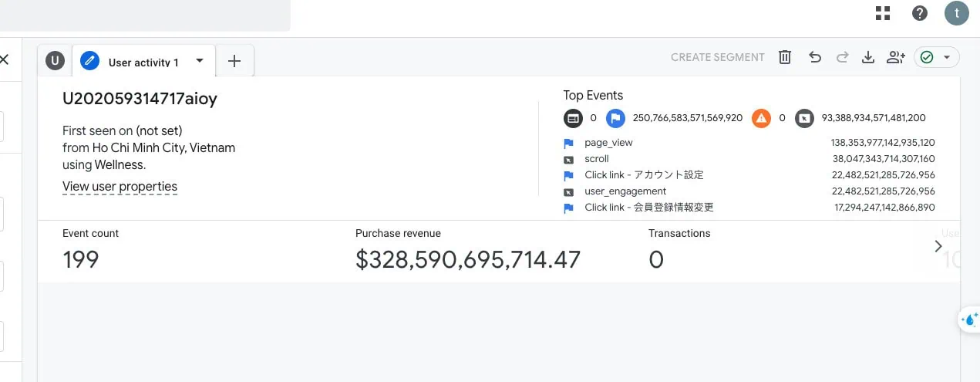Add a new tab with plus
980x382 pixels.
click(234, 62)
